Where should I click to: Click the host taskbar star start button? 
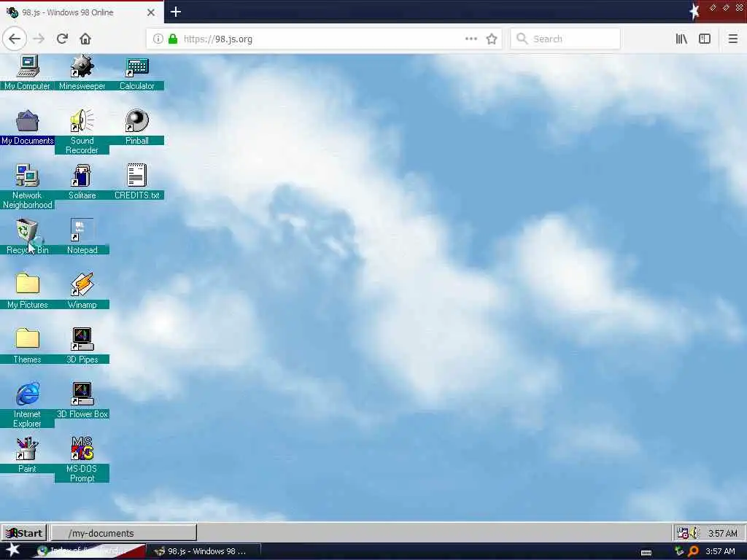pos(13,550)
